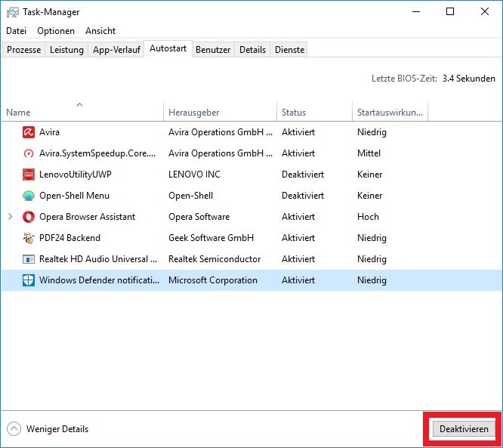The height and width of the screenshot is (448, 503).
Task: Sort by Startauswirkungen column header
Action: click(390, 113)
